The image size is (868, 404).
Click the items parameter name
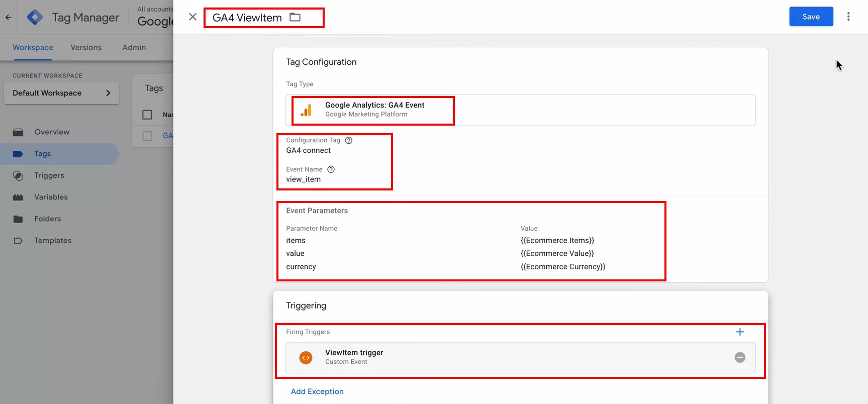(x=296, y=241)
